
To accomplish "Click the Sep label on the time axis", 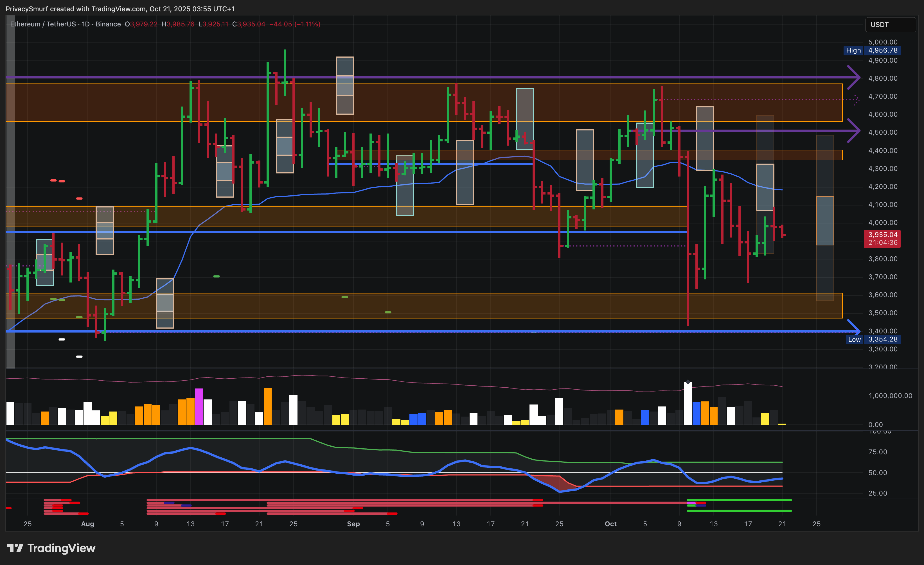I will tap(353, 524).
